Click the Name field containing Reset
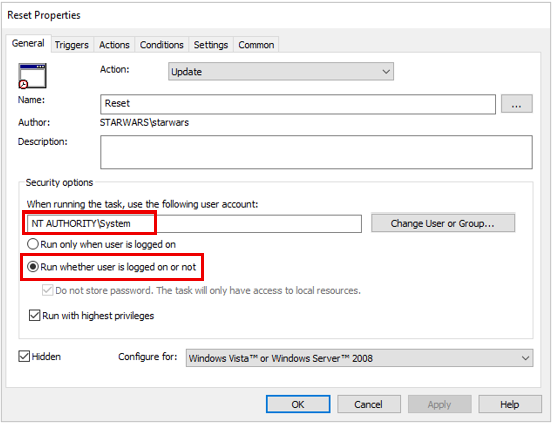Viewport: 552px width, 424px height. tap(298, 104)
